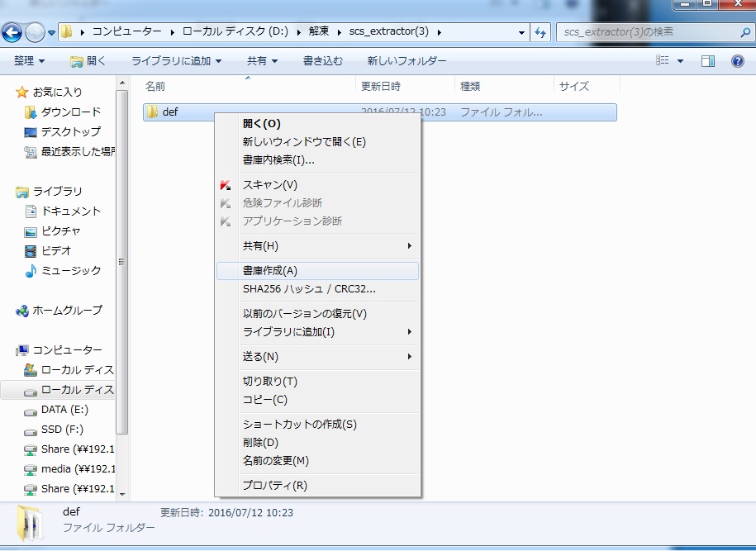Choose 書庫内検索(I)... menu item

point(318,160)
